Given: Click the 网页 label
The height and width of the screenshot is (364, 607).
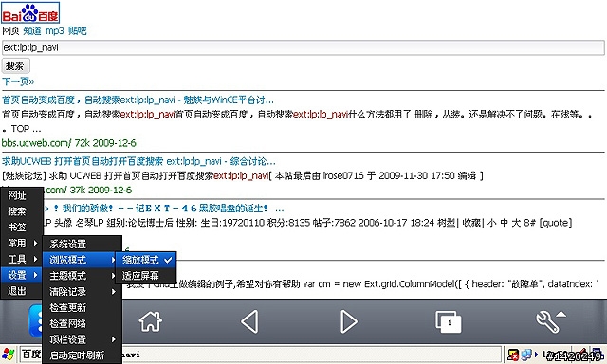Looking at the screenshot, I should click(x=10, y=31).
